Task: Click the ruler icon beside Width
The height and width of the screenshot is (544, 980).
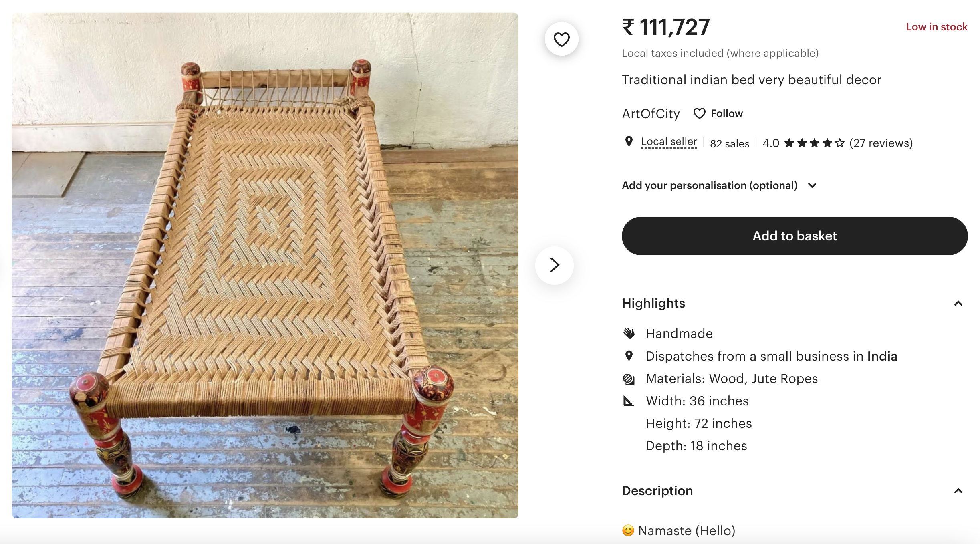Action: pos(629,401)
